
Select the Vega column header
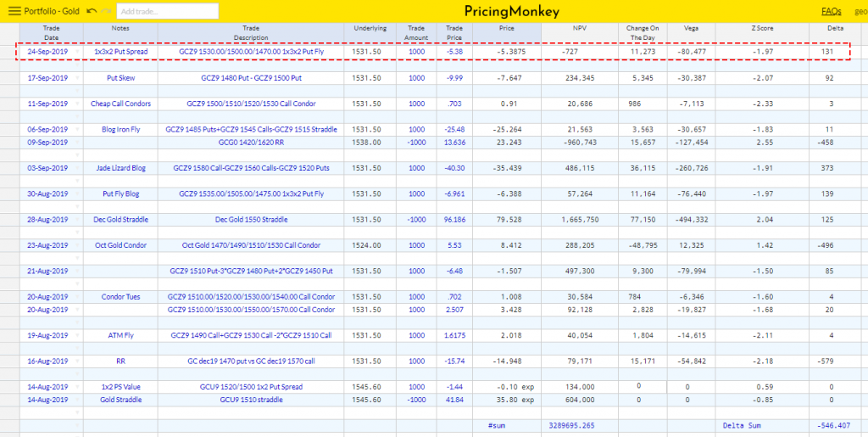point(692,33)
